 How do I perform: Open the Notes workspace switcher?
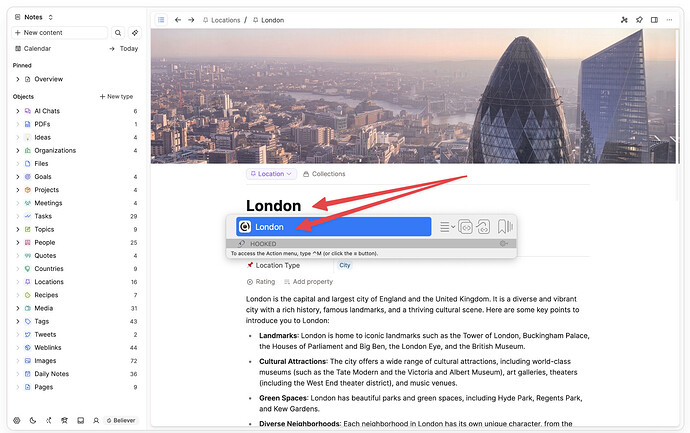[35, 17]
